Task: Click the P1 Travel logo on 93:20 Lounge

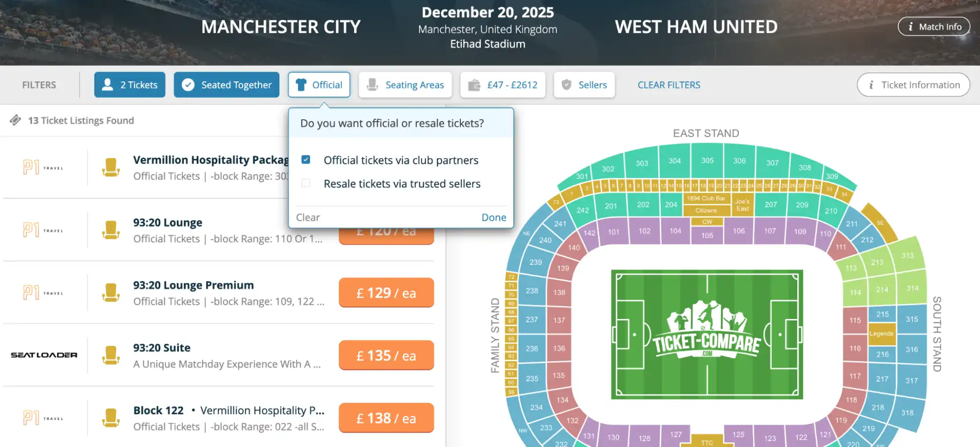Action: [44, 230]
